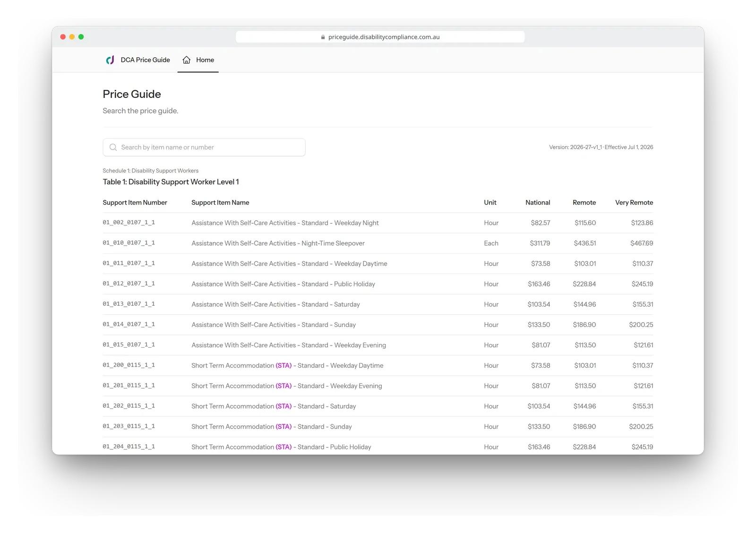756x534 pixels.
Task: Click Self-Care Standard Weekday Evening item name
Action: [x=289, y=345]
